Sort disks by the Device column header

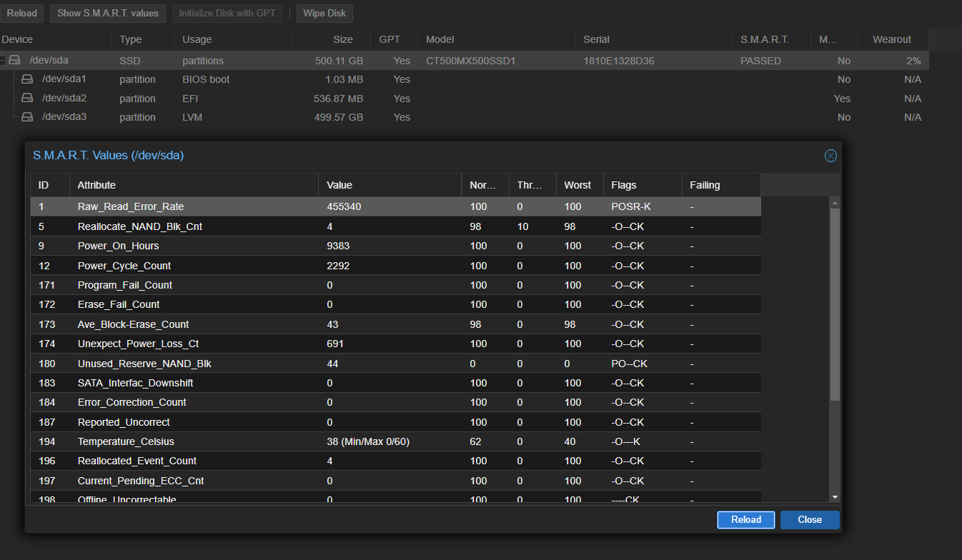(56, 39)
